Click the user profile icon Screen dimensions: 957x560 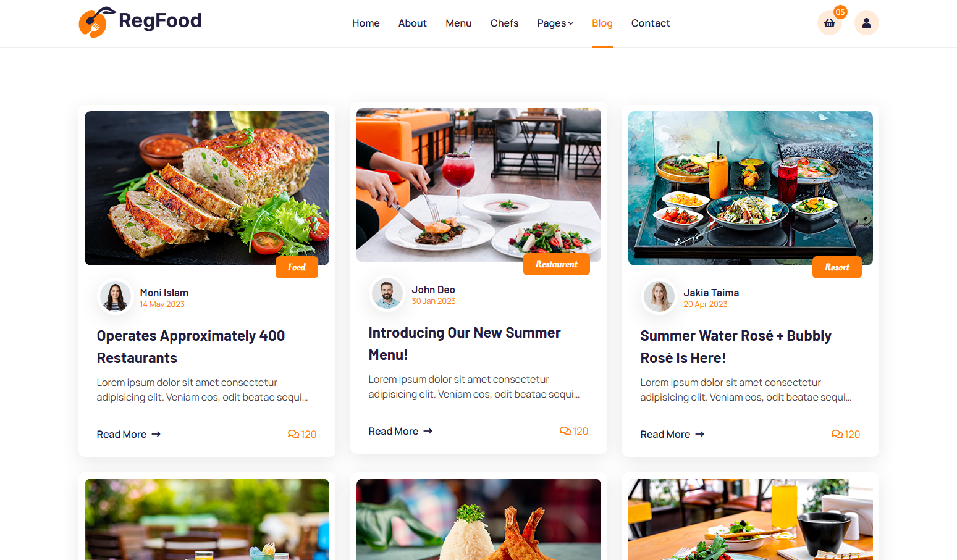(x=866, y=23)
